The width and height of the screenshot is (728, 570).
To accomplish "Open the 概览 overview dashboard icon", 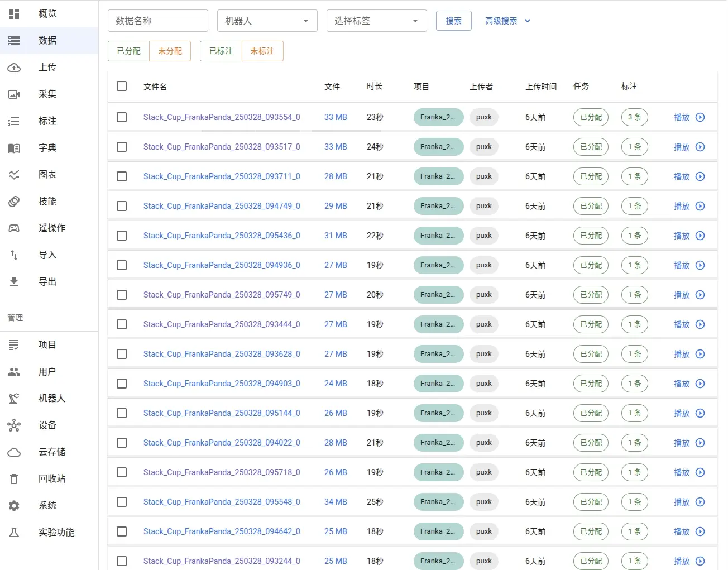I will click(14, 13).
